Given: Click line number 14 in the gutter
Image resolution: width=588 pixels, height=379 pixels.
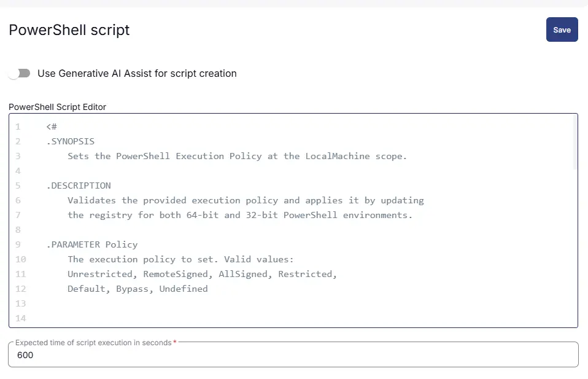Looking at the screenshot, I should [x=20, y=318].
